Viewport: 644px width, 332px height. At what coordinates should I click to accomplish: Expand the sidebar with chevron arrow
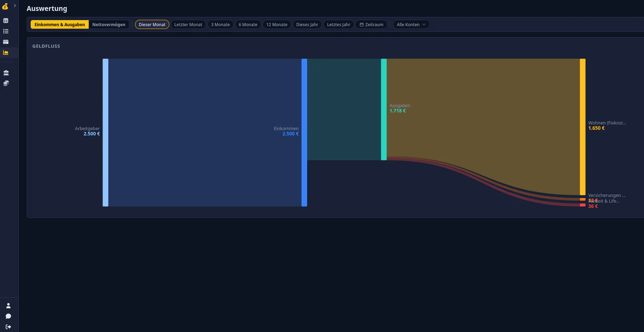click(x=15, y=6)
